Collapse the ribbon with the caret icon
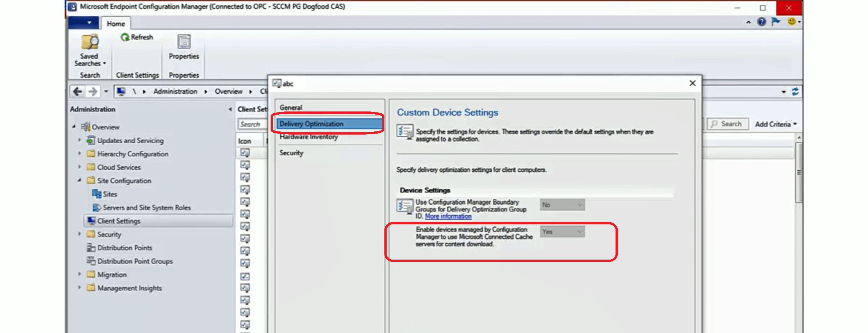Image resolution: width=868 pixels, height=333 pixels. [x=748, y=22]
